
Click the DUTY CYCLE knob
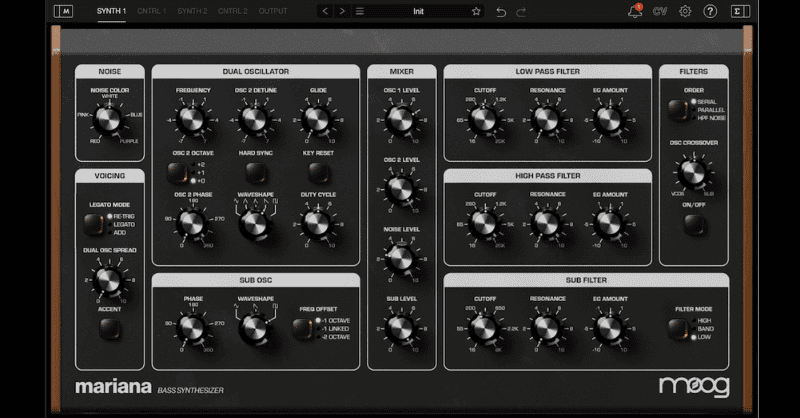point(317,224)
